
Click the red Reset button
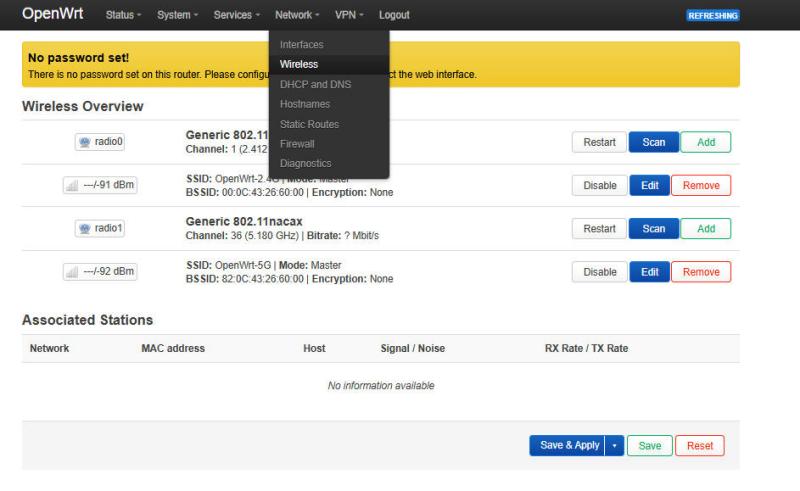699,446
